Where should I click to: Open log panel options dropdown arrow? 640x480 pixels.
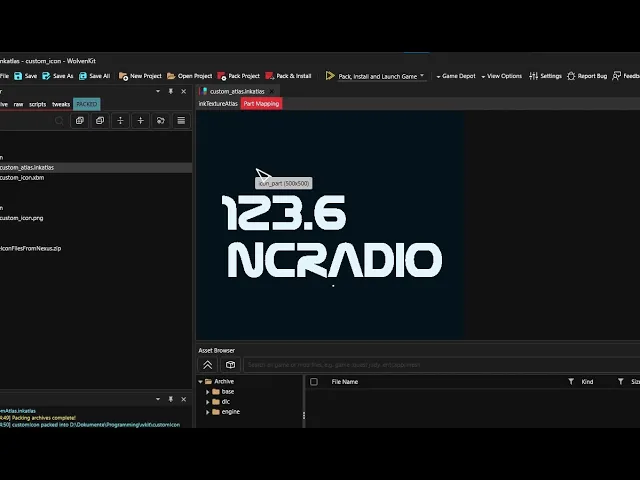click(158, 399)
